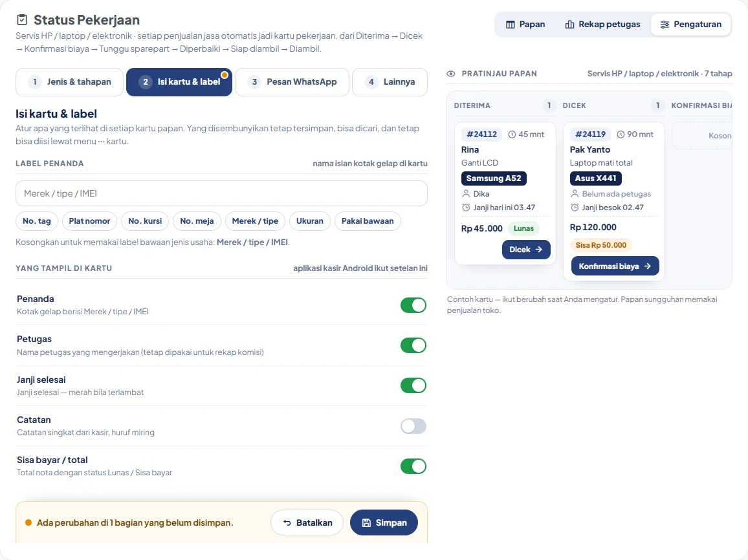Toggle the Penanda switch off
The image size is (748, 560).
tap(413, 305)
